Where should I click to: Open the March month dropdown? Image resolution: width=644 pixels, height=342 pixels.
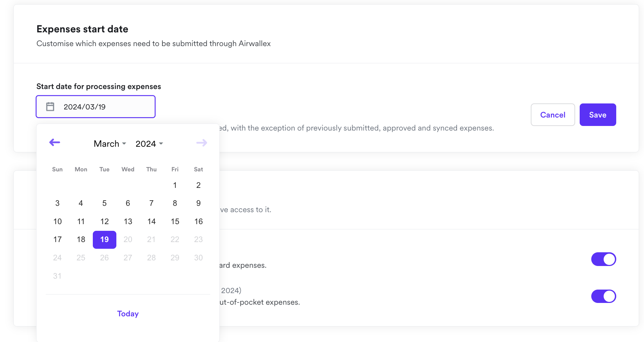point(110,144)
